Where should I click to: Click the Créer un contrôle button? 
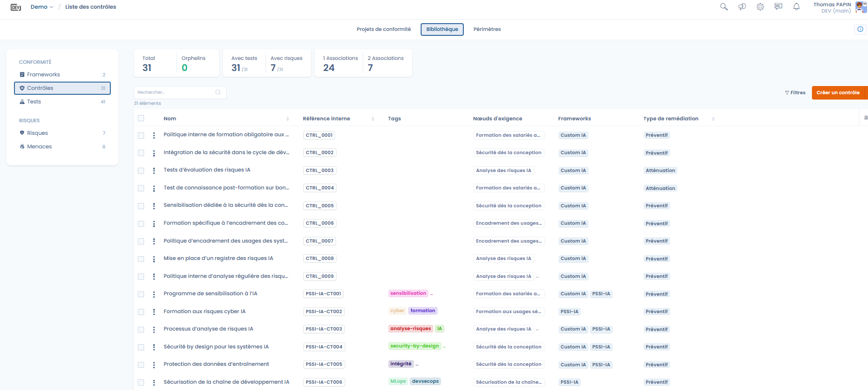(x=838, y=93)
